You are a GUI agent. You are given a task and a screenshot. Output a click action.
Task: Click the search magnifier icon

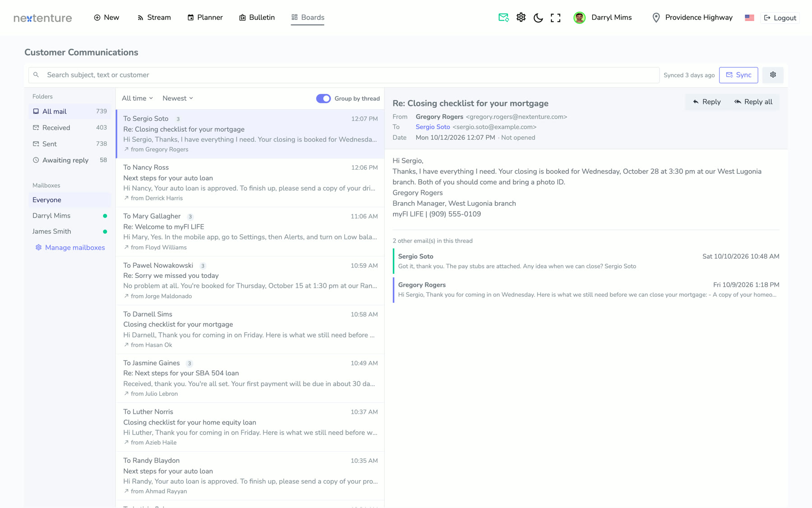tap(36, 75)
